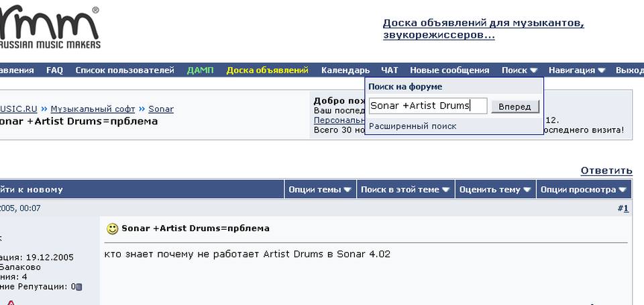Go to Список пользователей in navbar
This screenshot has width=644, height=305.
pyautogui.click(x=125, y=70)
